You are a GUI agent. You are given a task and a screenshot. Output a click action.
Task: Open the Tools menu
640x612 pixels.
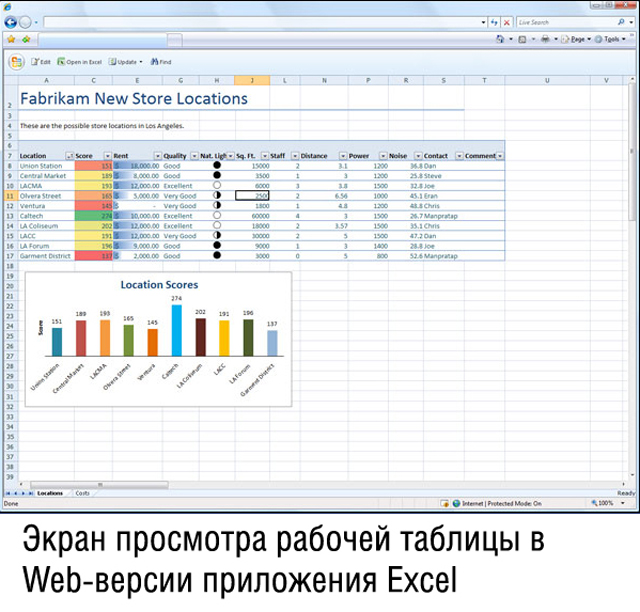(610, 39)
